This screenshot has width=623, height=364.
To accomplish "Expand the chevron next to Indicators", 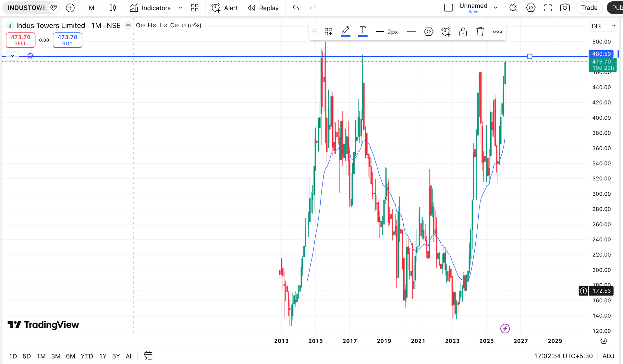I will pos(181,8).
